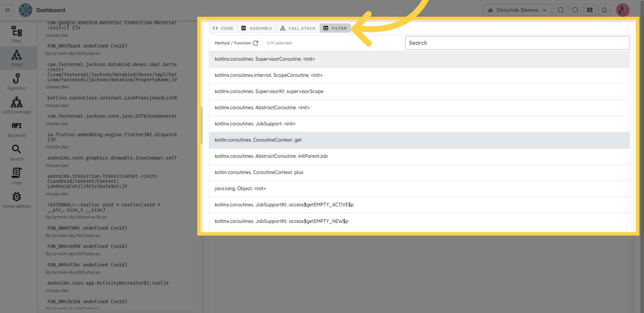Expand the Ostorlab Demos organization dropdown
Image resolution: width=644 pixels, height=313 pixels.
pos(517,10)
